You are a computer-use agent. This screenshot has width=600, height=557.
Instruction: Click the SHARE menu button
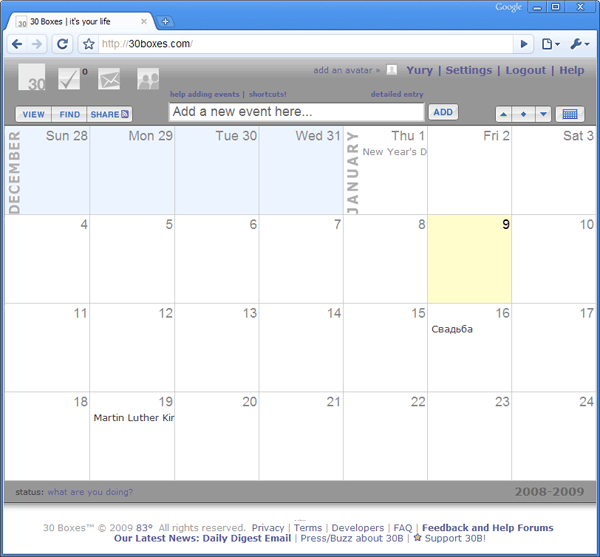coord(109,114)
